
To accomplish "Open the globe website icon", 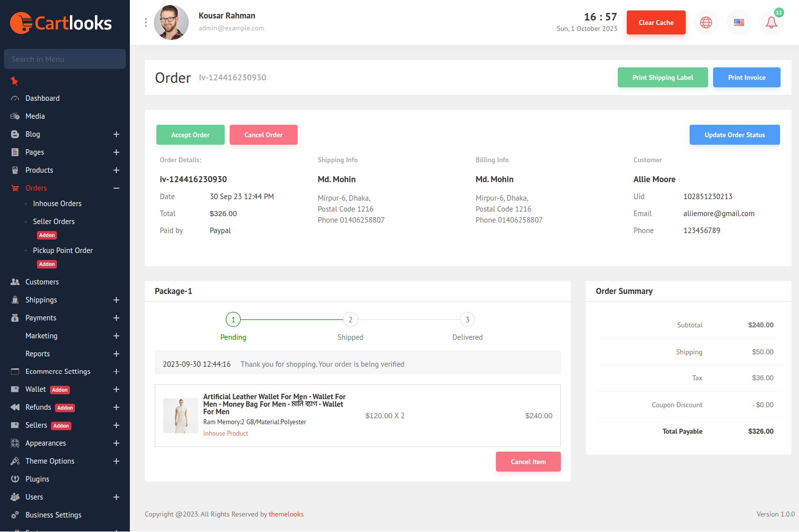I will pyautogui.click(x=706, y=22).
